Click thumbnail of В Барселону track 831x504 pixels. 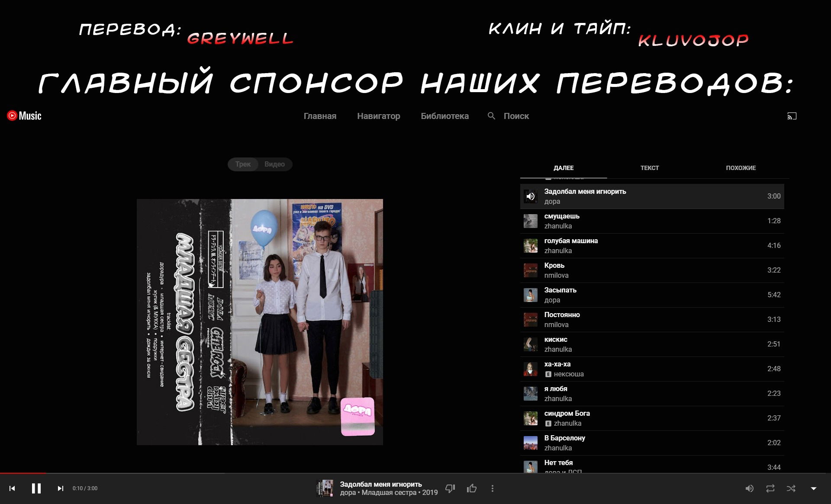pos(531,443)
